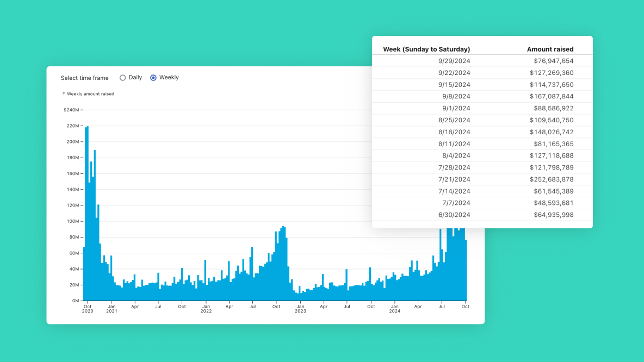Click the Oct label at the x-axis end
The image size is (644, 362).
click(x=465, y=307)
